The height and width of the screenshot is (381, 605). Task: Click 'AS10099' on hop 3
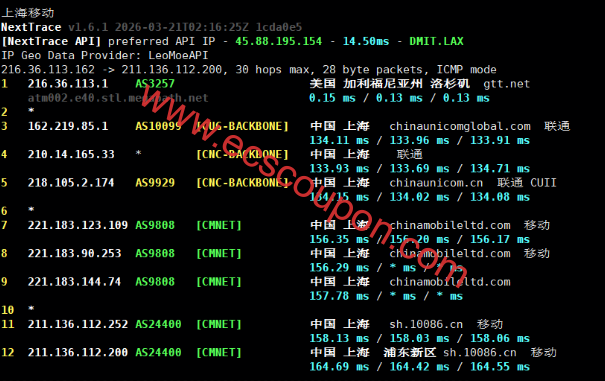point(158,126)
